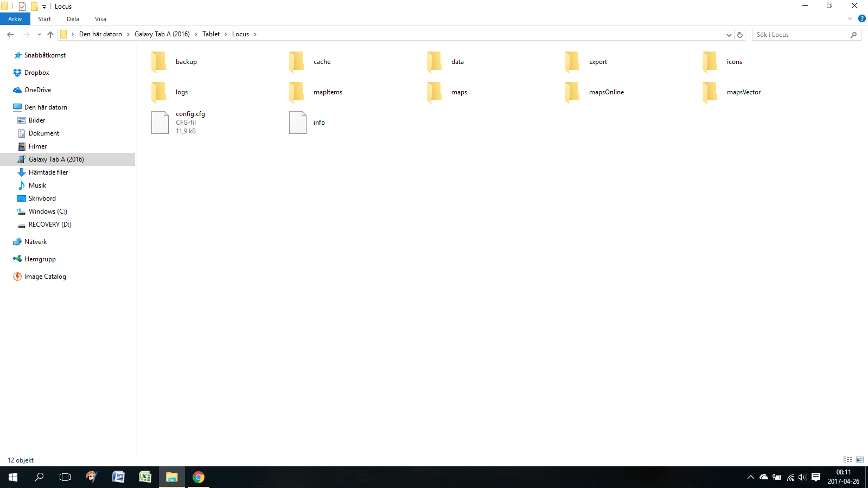
Task: Refresh the current folder view
Action: (740, 35)
